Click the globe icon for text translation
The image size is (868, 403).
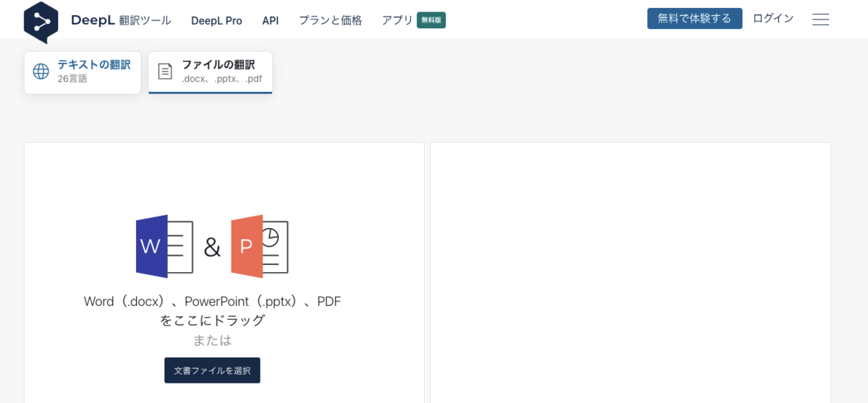[x=41, y=72]
